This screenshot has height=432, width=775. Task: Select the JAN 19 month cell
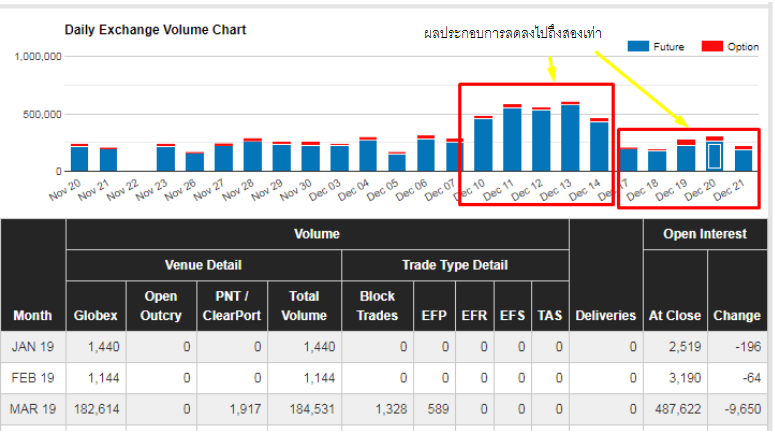point(33,346)
